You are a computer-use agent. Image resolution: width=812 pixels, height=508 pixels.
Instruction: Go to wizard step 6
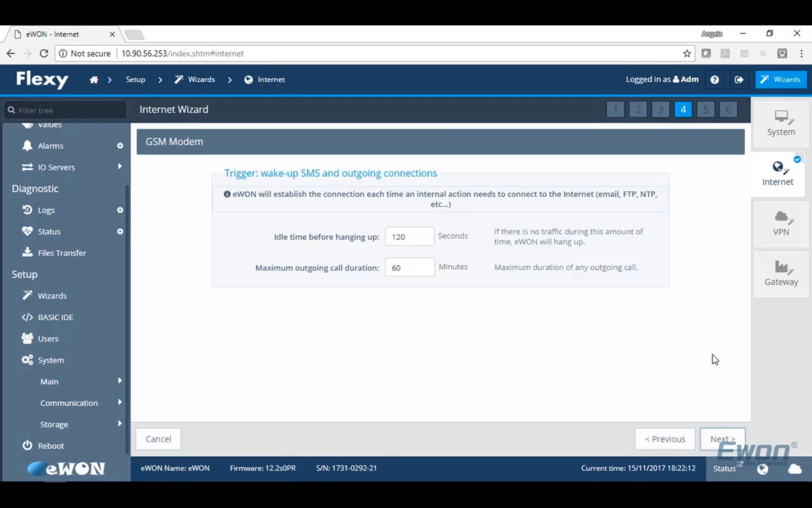[728, 110]
